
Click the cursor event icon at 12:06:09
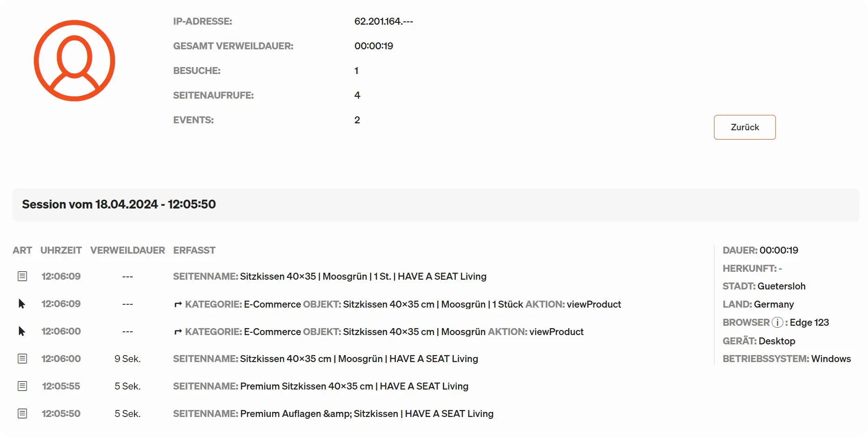pyautogui.click(x=22, y=304)
